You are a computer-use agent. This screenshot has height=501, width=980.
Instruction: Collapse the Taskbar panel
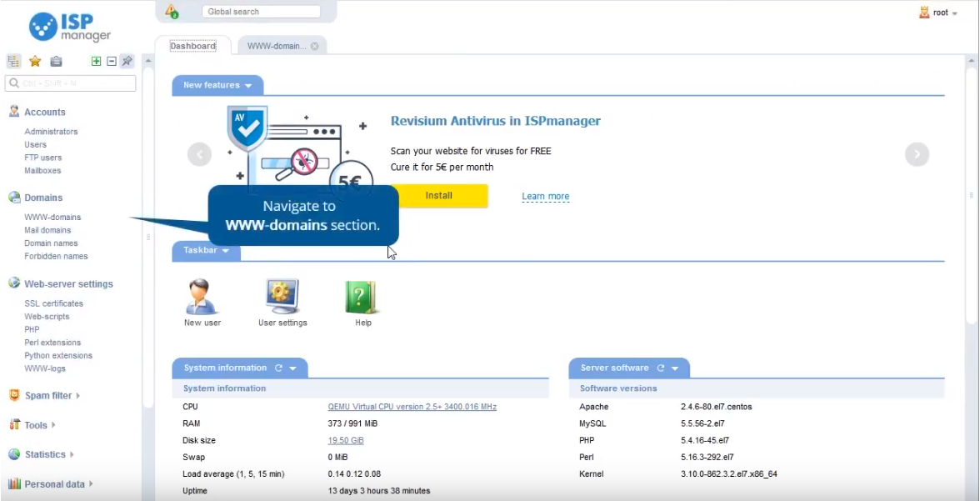pos(226,251)
